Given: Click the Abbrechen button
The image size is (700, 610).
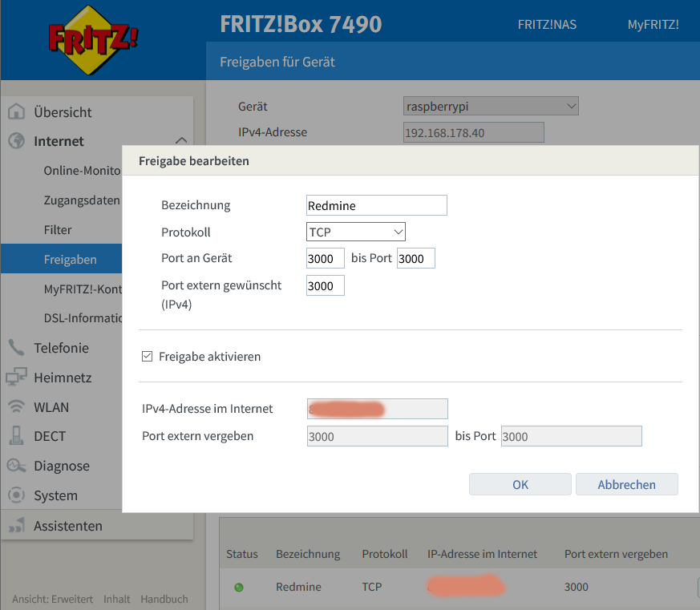Looking at the screenshot, I should 626,484.
